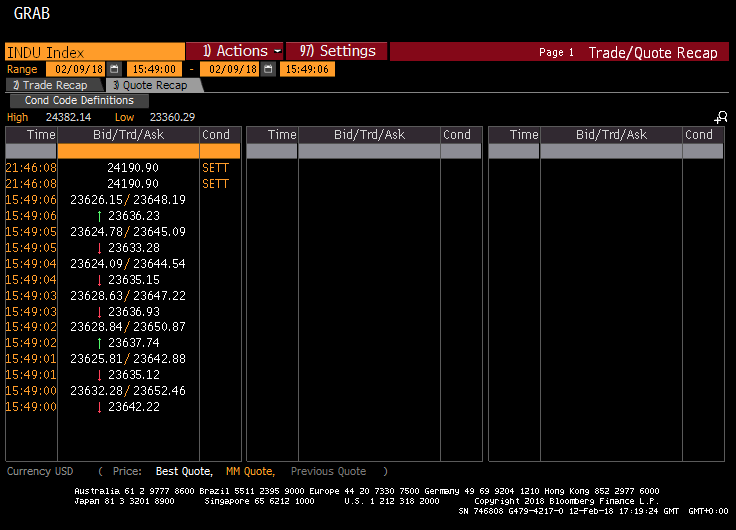Edit the start time 15:49:00 field
Image resolution: width=736 pixels, height=530 pixels.
point(154,69)
